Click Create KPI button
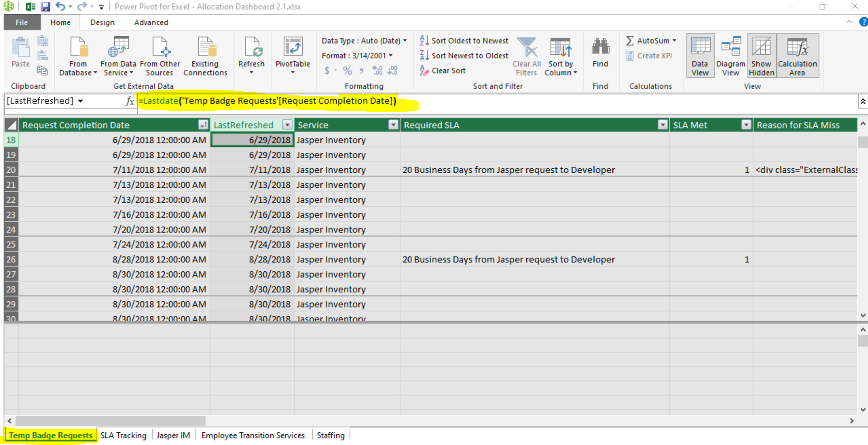The image size is (868, 445). (649, 56)
